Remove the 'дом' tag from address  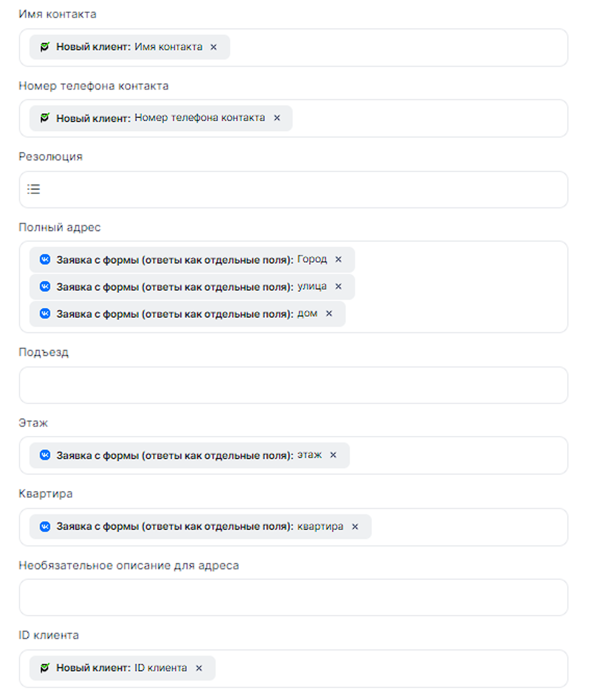coord(329,314)
